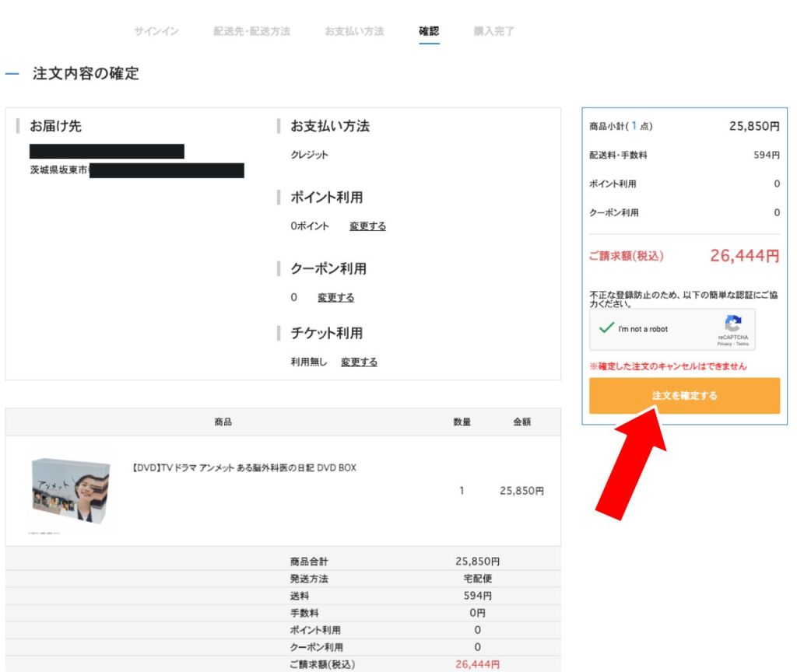Click 変更する beside 利用無し ticket setting
Screen dimensions: 797x672
coord(359,362)
